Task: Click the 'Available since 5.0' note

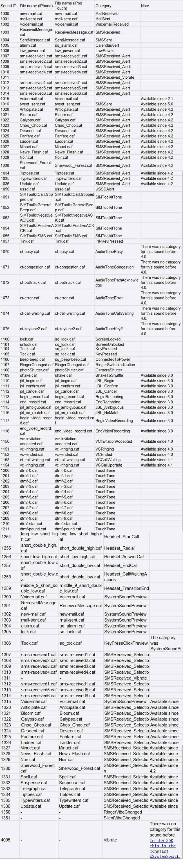Action: (157, 104)
